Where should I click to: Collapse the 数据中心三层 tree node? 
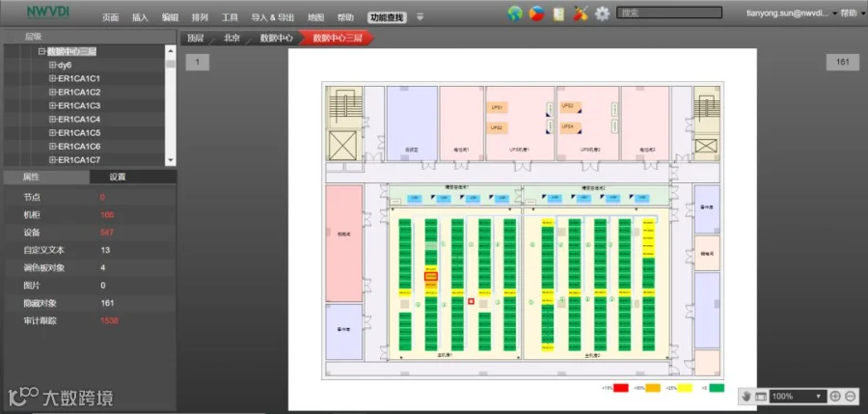click(41, 51)
